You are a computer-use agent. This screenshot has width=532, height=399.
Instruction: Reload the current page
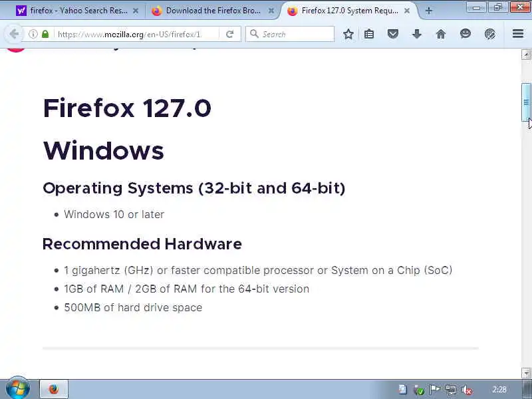pyautogui.click(x=229, y=34)
